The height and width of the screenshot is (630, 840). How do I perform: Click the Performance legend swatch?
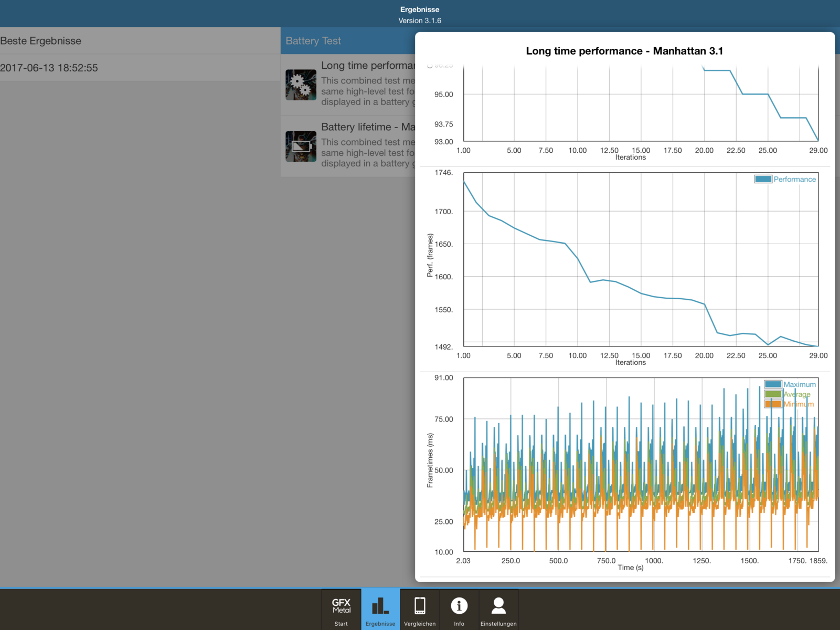[x=763, y=179]
